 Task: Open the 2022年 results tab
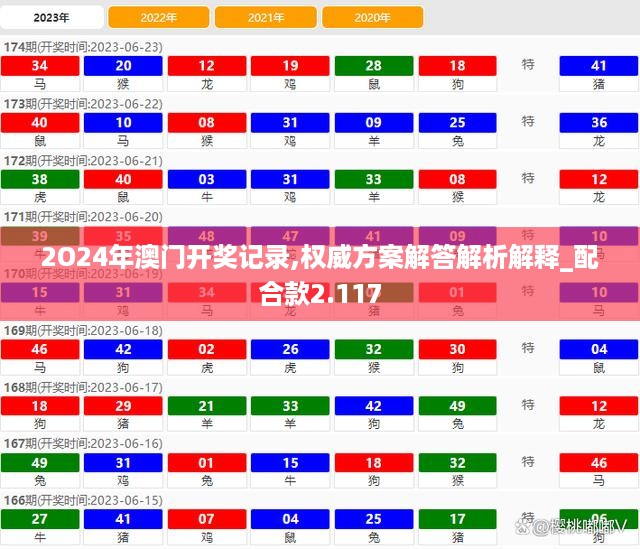click(x=158, y=17)
